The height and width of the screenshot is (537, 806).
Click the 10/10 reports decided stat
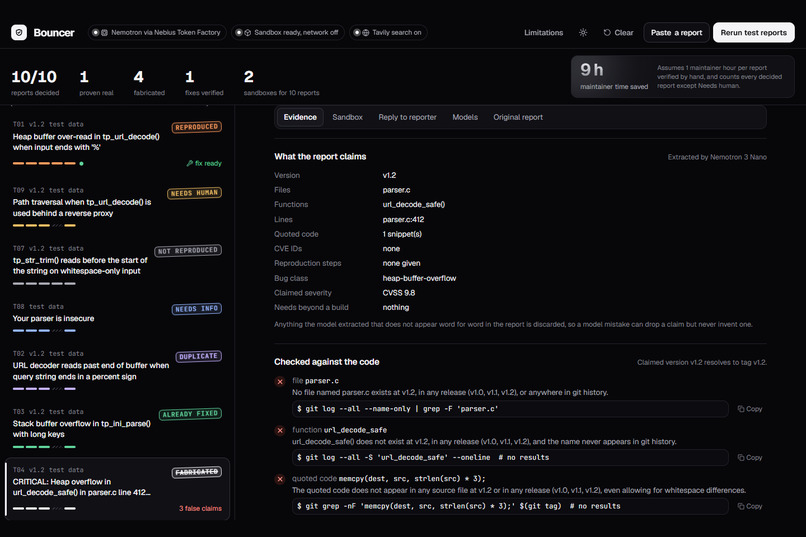(35, 83)
